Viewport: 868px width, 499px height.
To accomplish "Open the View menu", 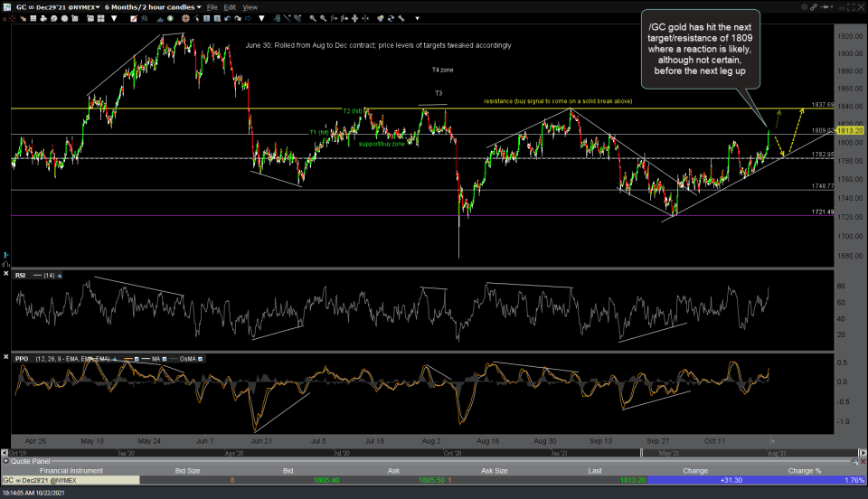I will [x=250, y=6].
